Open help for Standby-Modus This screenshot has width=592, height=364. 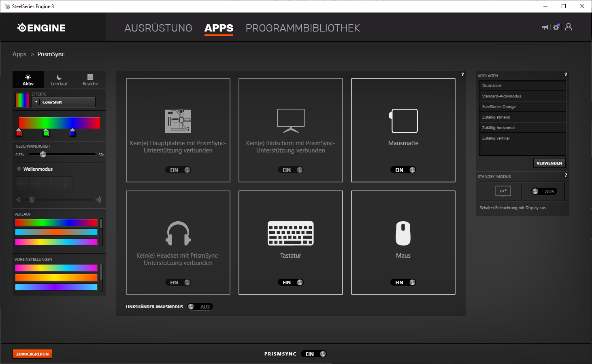[x=566, y=175]
